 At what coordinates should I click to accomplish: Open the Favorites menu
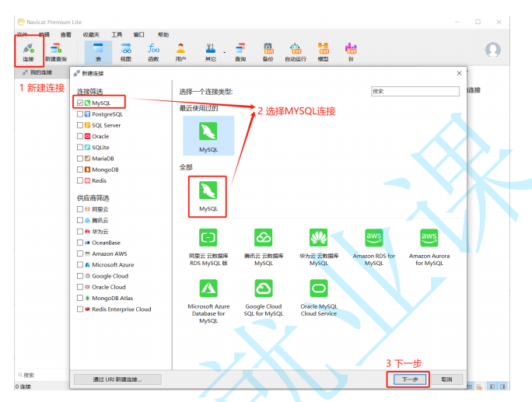point(91,35)
